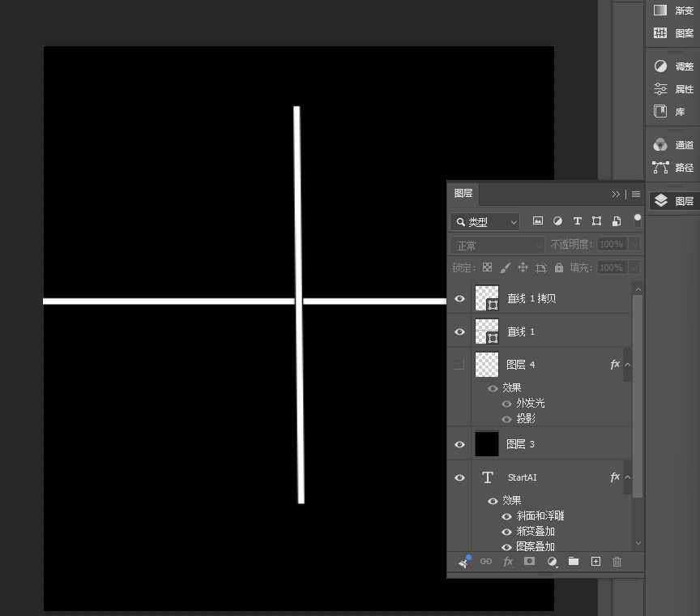Toggle 外发光 effect visibility
The width and height of the screenshot is (700, 616).
506,404
